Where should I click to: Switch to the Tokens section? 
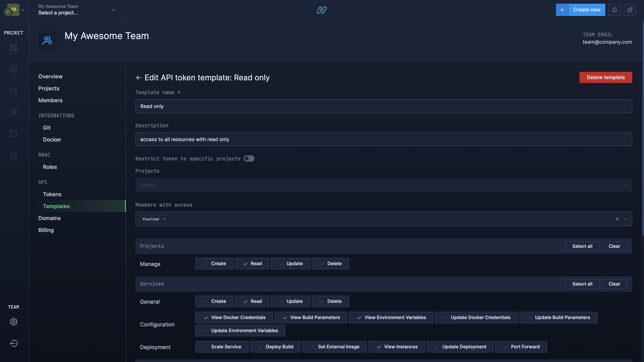click(x=52, y=194)
